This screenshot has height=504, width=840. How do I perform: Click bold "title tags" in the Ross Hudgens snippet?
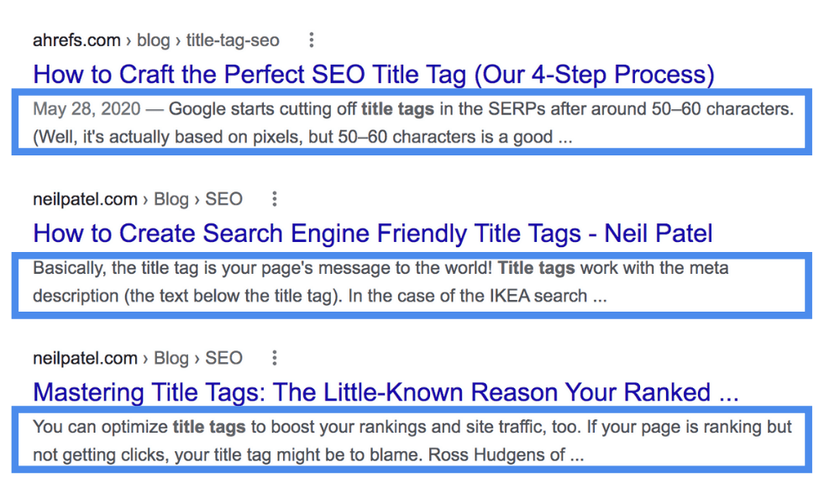pos(209,428)
